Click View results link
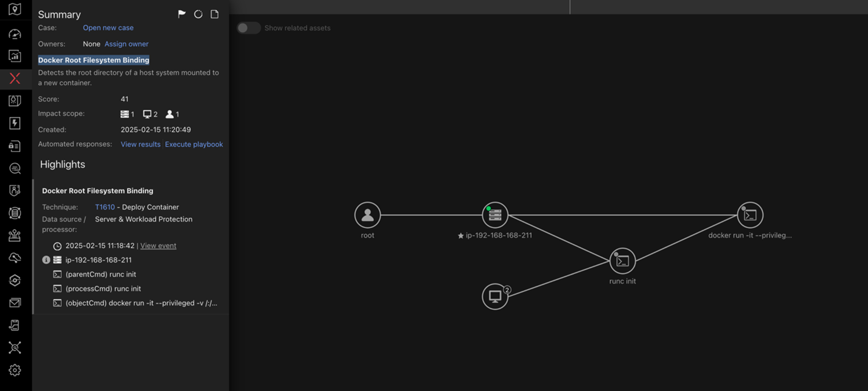This screenshot has width=868, height=391. [x=140, y=144]
